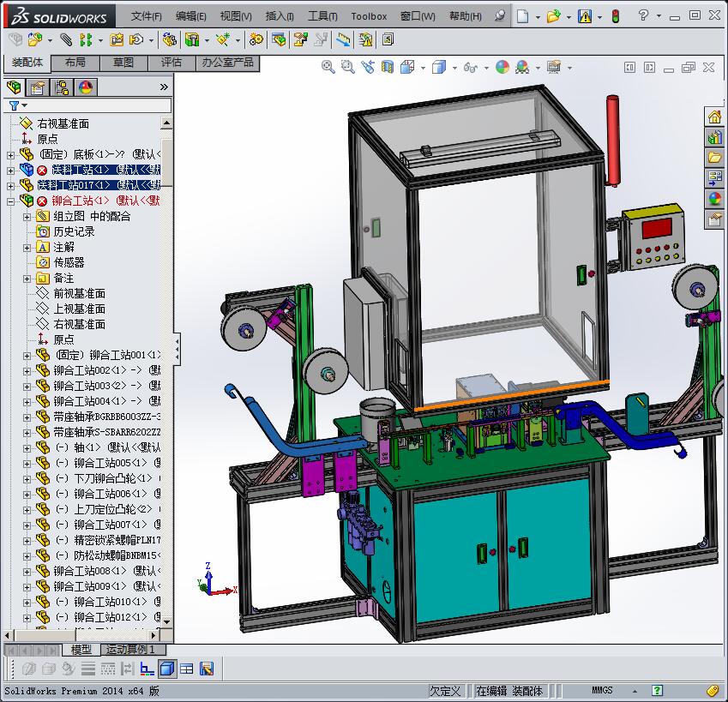Viewport: 728px width, 702px height.
Task: Open the Appearances task pane ball icon
Action: [715, 199]
